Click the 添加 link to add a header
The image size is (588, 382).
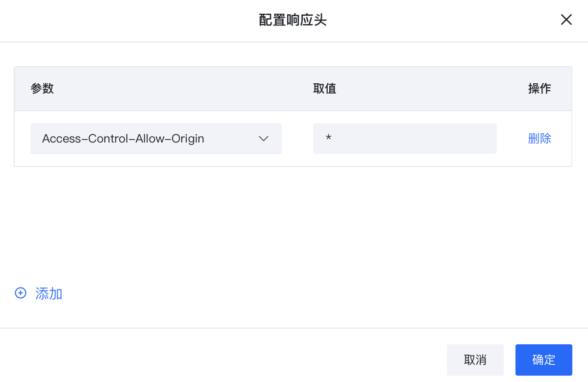(x=39, y=293)
